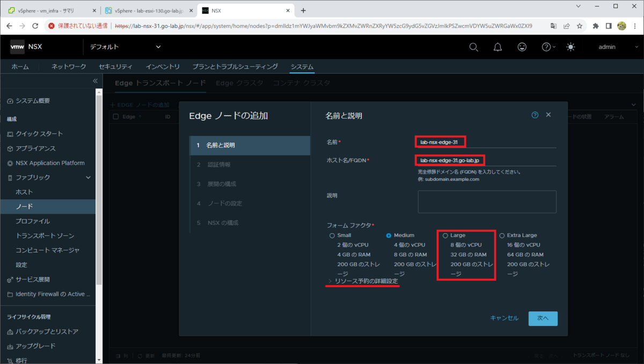Open the browser three-dot menu
The width and height of the screenshot is (644, 364).
[635, 25]
